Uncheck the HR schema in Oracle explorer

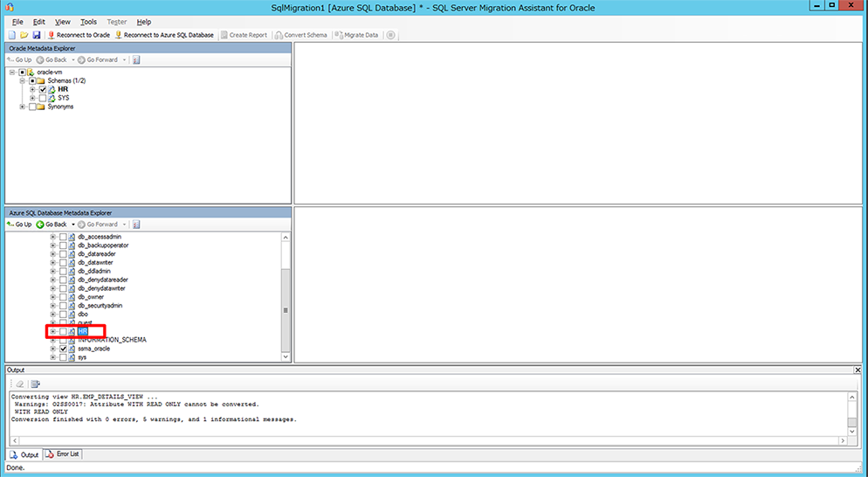[43, 89]
